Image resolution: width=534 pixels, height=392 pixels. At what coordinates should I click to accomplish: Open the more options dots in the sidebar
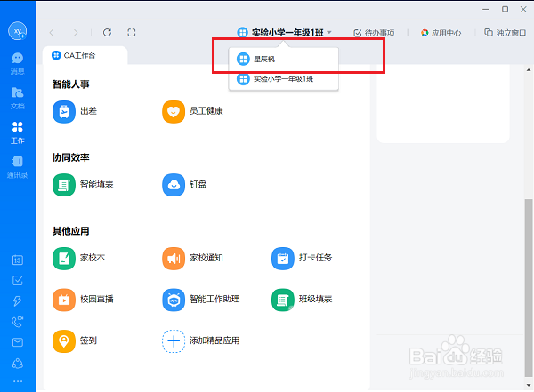[x=18, y=381]
